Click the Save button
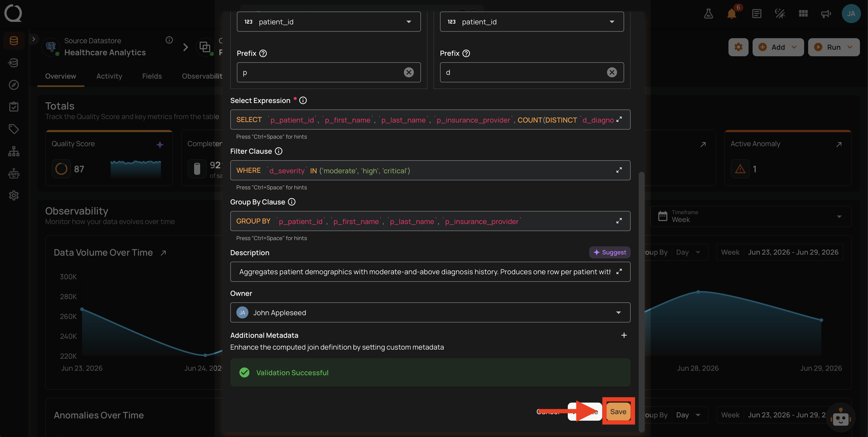Viewport: 868px width, 437px height. click(618, 411)
